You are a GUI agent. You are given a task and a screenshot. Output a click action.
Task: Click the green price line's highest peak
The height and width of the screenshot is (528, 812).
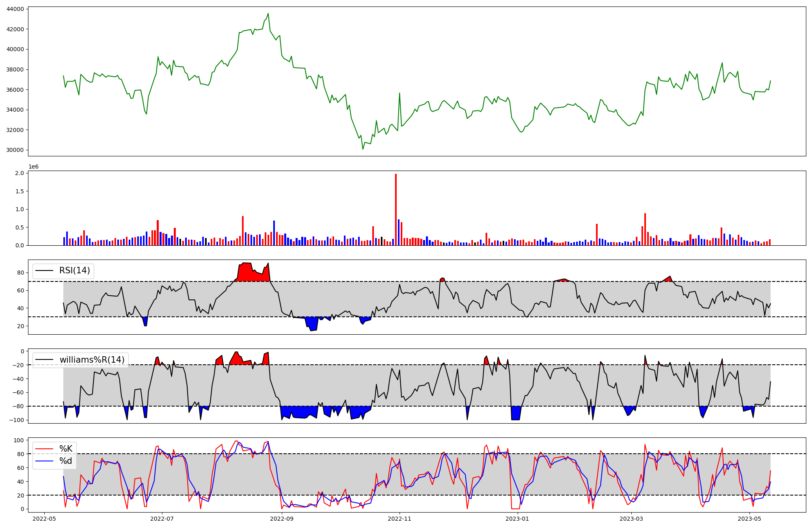coord(268,14)
